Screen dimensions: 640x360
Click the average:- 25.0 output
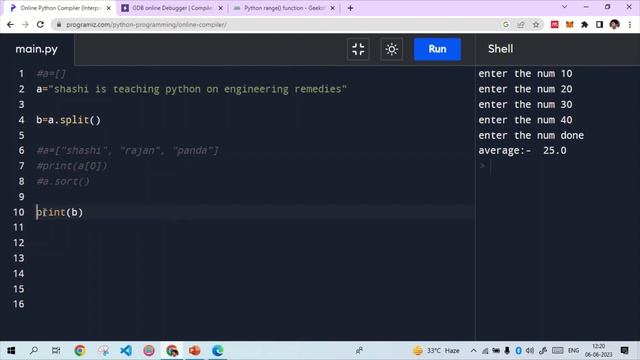tap(522, 151)
